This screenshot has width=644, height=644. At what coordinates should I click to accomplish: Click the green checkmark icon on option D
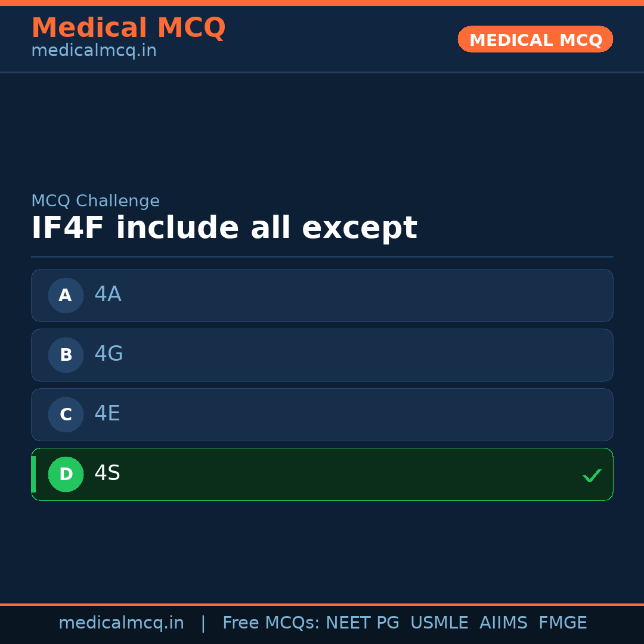coord(592,475)
